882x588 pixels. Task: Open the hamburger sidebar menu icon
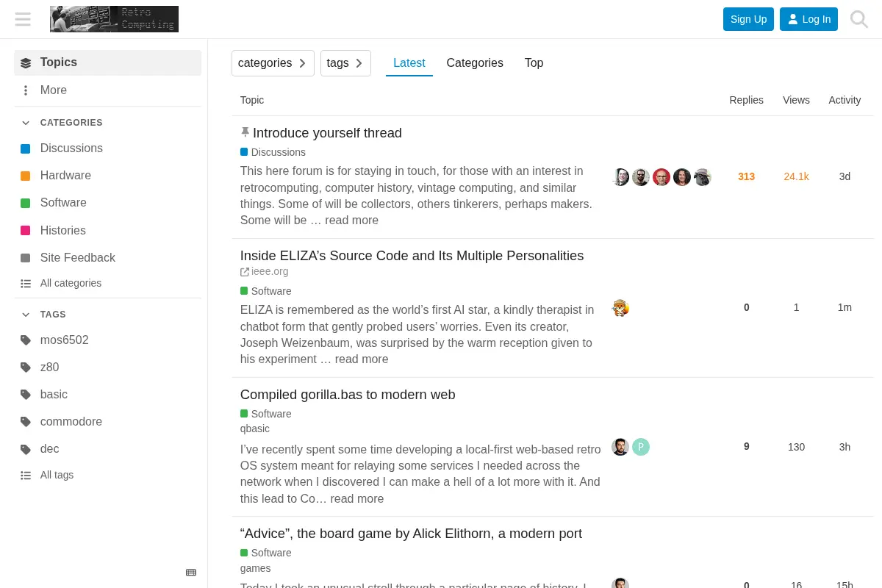pos(23,19)
